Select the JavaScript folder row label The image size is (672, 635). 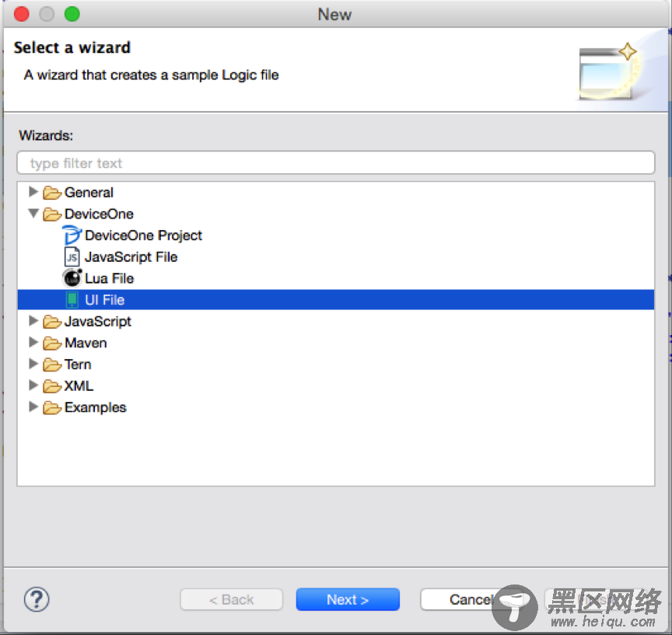tap(98, 322)
